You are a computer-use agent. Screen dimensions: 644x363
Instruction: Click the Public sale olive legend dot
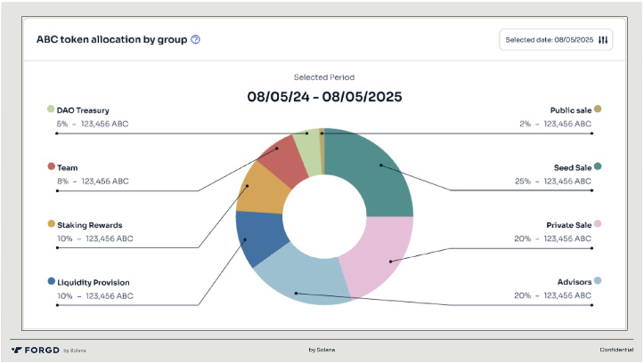click(598, 109)
